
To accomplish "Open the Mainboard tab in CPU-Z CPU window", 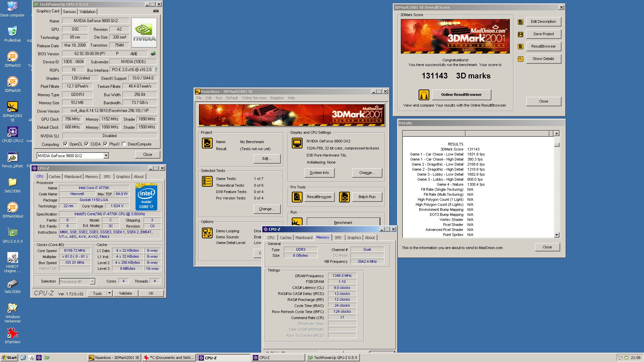I will (x=73, y=177).
